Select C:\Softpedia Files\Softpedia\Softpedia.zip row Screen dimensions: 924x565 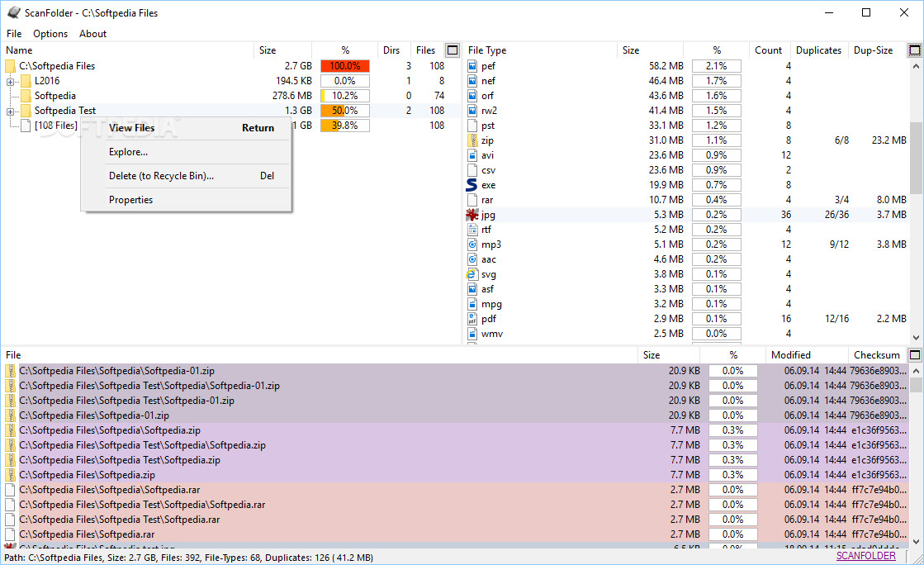pos(455,430)
